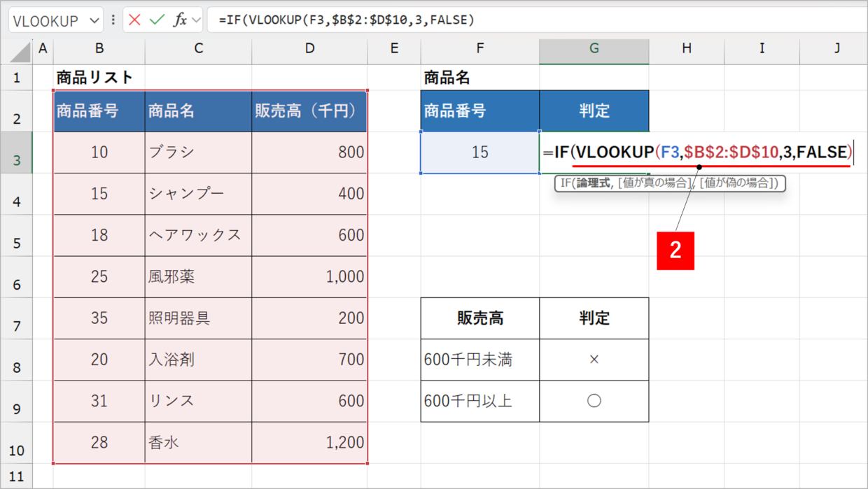Select the cell containing 風邪薬
Viewport: 868px width, 489px height.
(x=199, y=277)
